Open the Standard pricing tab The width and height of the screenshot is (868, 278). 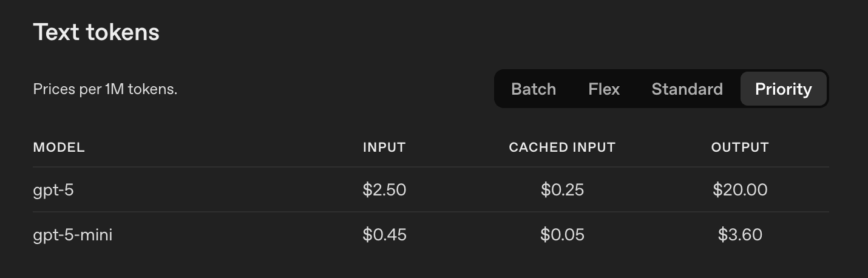pos(687,89)
